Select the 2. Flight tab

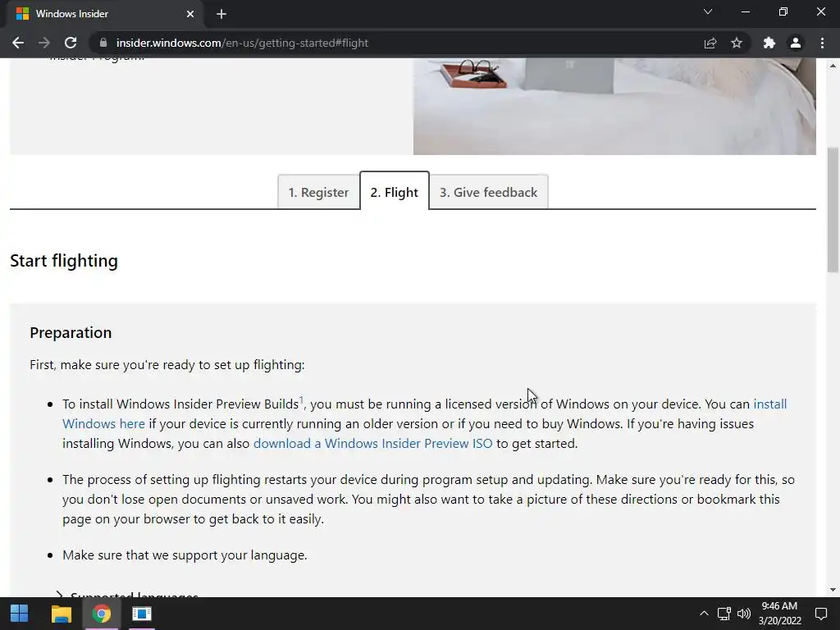point(395,191)
